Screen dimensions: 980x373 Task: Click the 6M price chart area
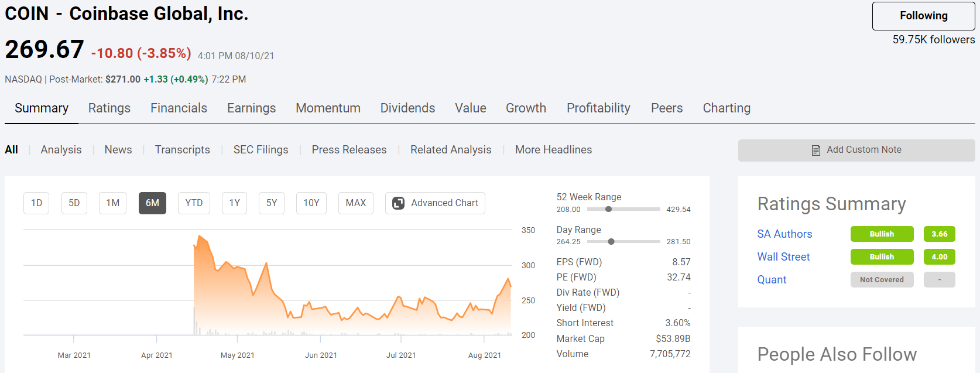click(x=268, y=282)
